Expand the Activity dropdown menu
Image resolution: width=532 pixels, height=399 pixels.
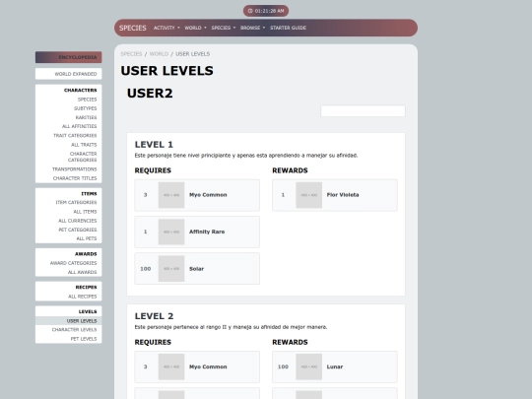tap(166, 28)
